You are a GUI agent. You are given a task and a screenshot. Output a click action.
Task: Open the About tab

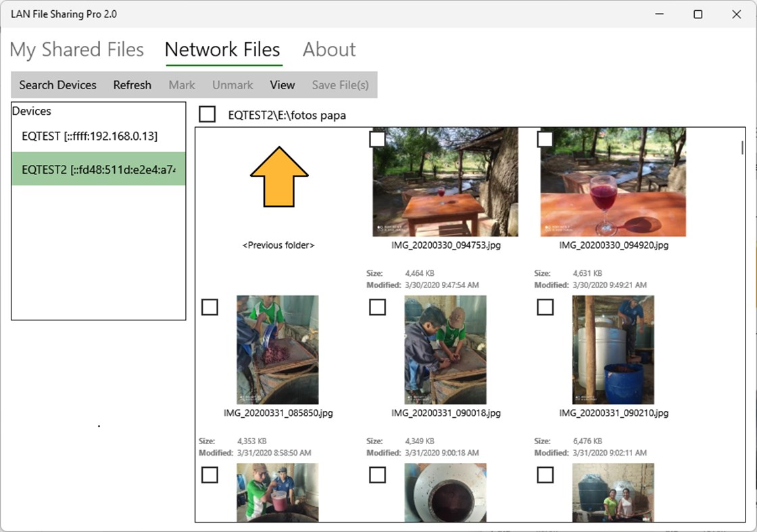(328, 49)
